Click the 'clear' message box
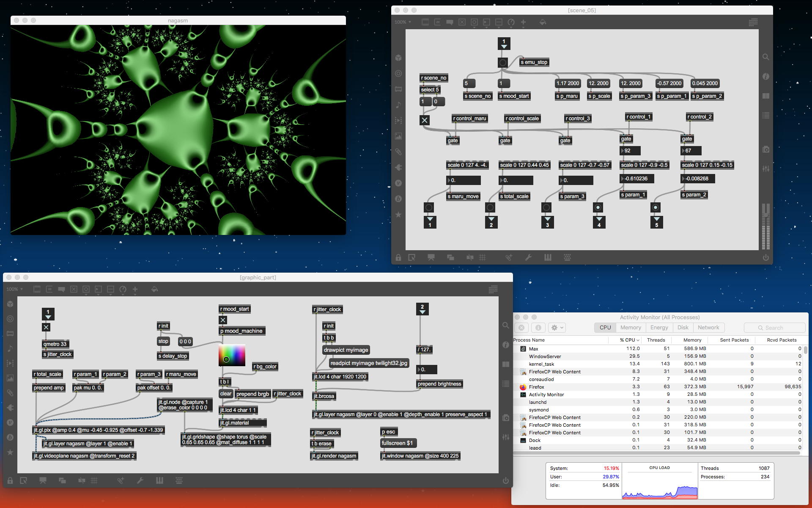Screen dimensions: 812x508 coord(225,394)
